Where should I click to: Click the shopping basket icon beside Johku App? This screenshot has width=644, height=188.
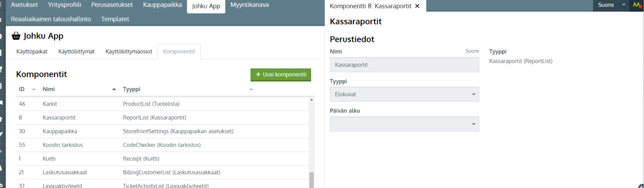[16, 36]
